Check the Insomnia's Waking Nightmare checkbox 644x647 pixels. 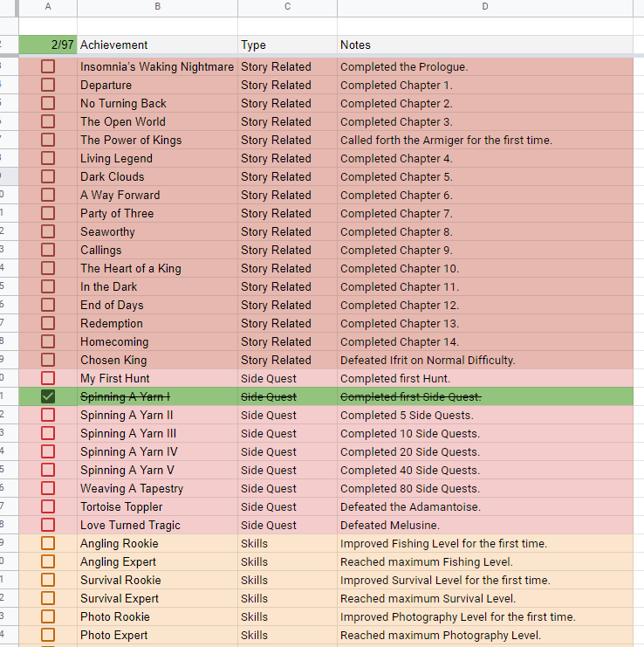click(48, 66)
